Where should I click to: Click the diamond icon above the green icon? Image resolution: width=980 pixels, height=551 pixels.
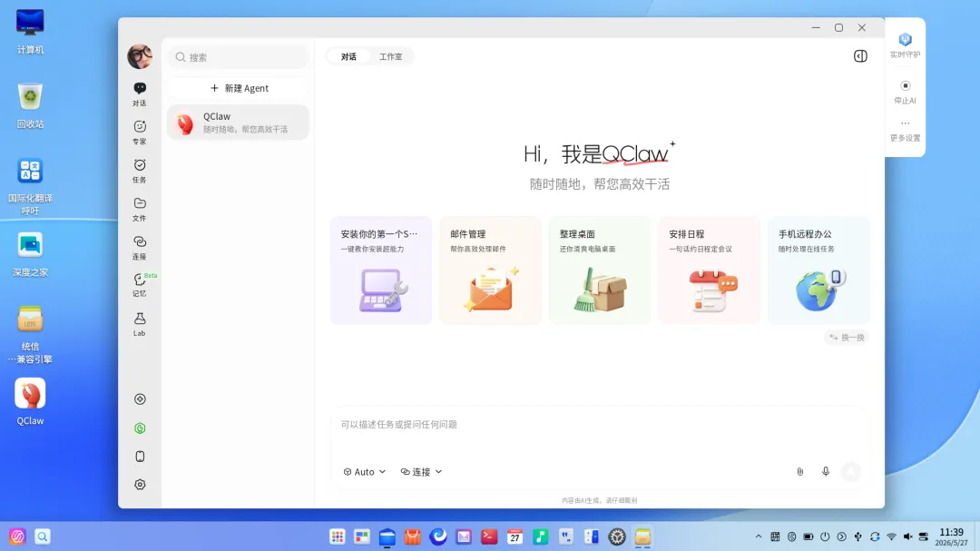(x=140, y=399)
